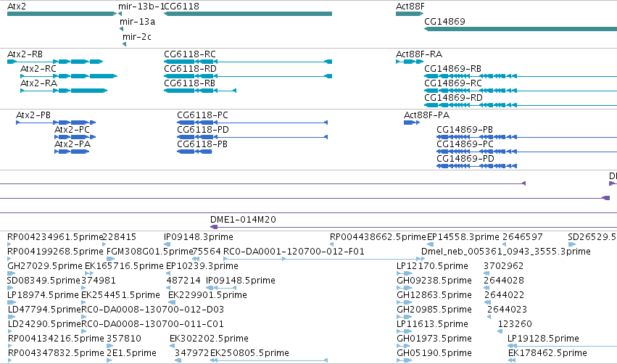Viewport: 617px width, 364px height.
Task: Open EST EK229901.5prime
Action: [207, 295]
